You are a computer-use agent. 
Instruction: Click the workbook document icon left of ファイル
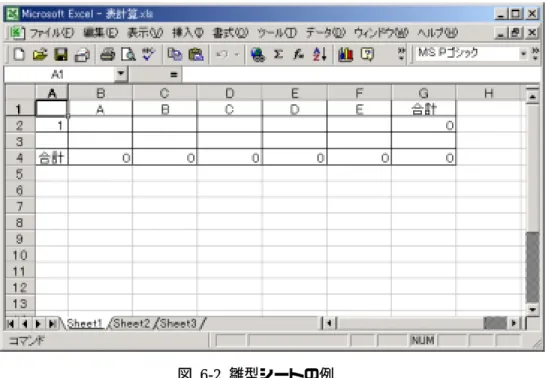17,33
